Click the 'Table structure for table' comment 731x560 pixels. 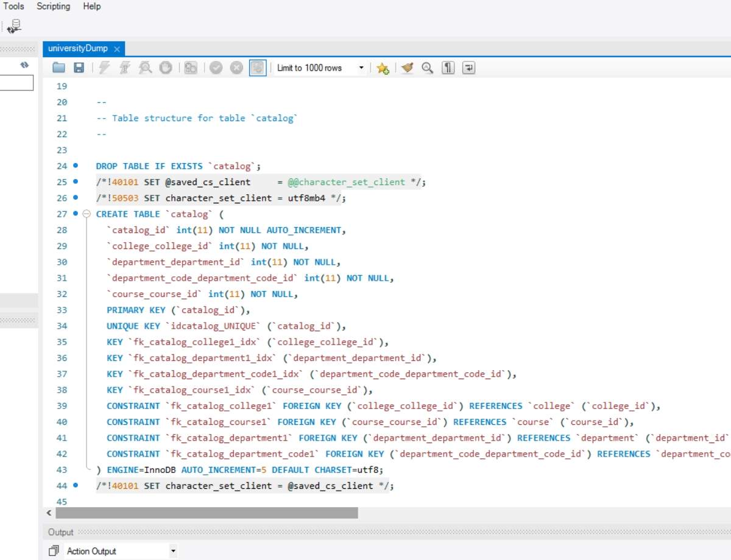(197, 118)
